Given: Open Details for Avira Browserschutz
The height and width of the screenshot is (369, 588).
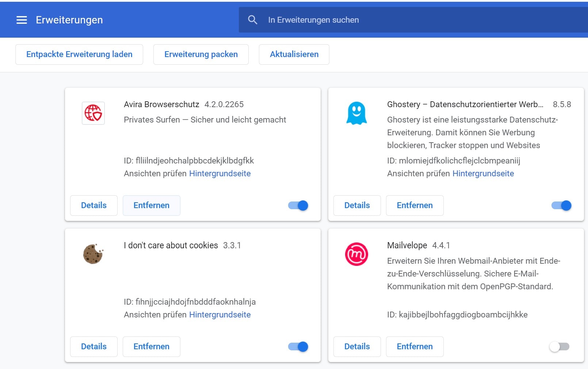Looking at the screenshot, I should (x=94, y=206).
